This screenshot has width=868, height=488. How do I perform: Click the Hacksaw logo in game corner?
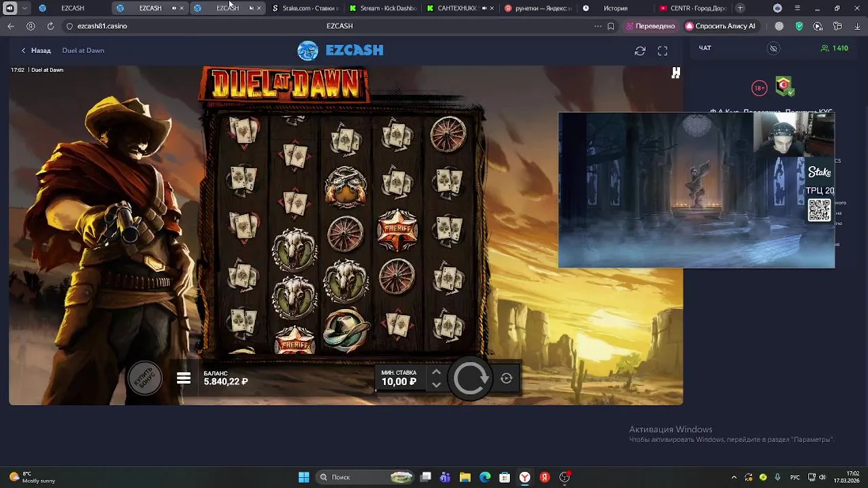tap(675, 73)
